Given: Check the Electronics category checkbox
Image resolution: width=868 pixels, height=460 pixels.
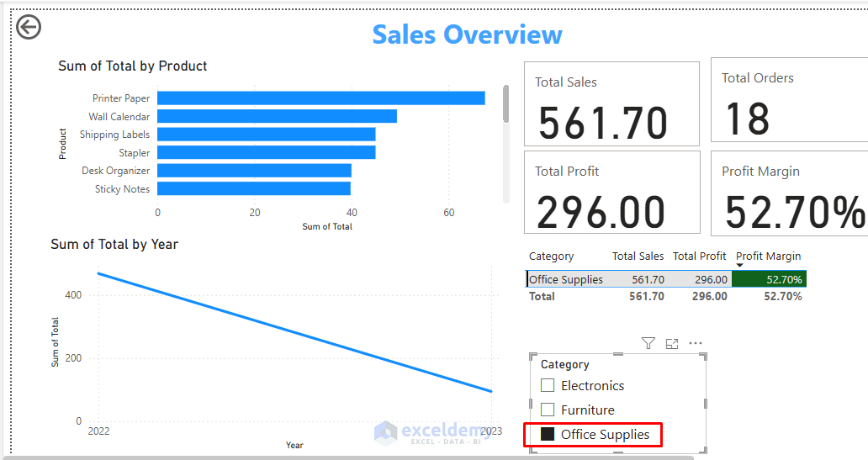Looking at the screenshot, I should coord(548,385).
